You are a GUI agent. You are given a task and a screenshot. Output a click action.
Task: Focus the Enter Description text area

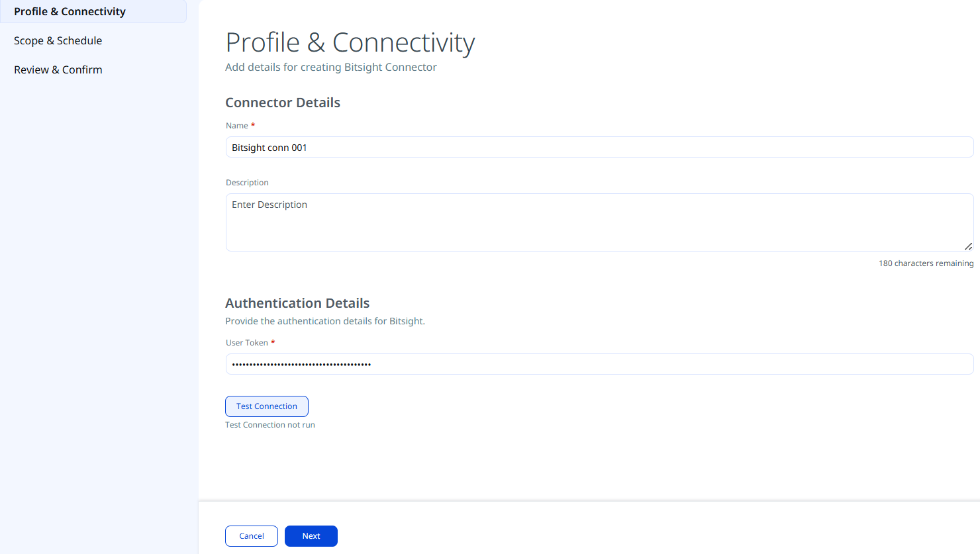[x=599, y=222]
